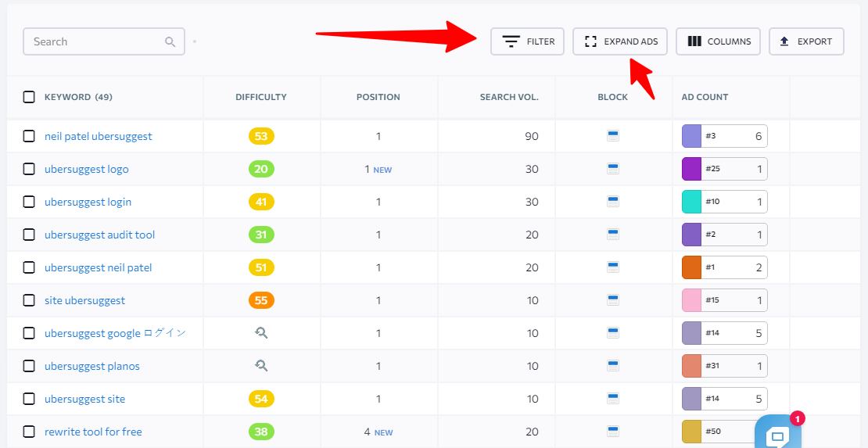This screenshot has width=868, height=448.
Task: Sort by Ad Count column header
Action: [x=705, y=97]
